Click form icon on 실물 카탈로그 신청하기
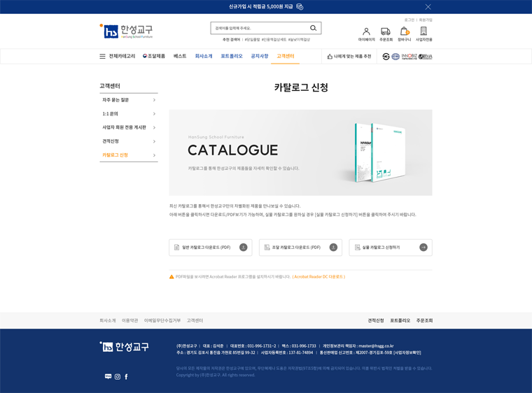532x393 pixels. (357, 248)
